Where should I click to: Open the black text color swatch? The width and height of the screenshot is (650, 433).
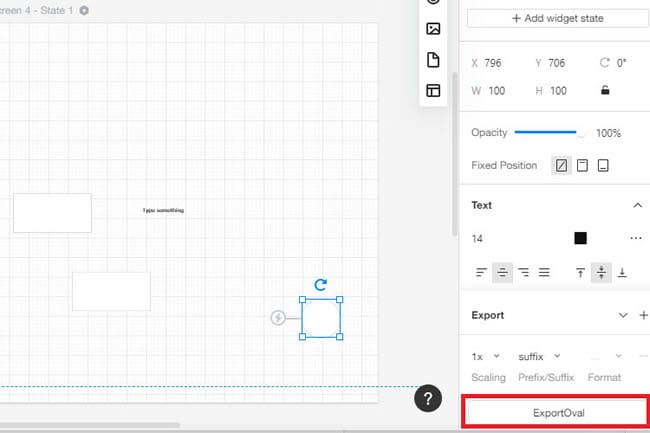coord(580,238)
